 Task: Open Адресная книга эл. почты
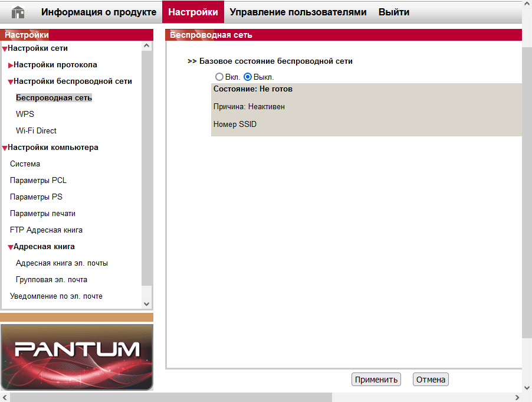[x=62, y=263]
